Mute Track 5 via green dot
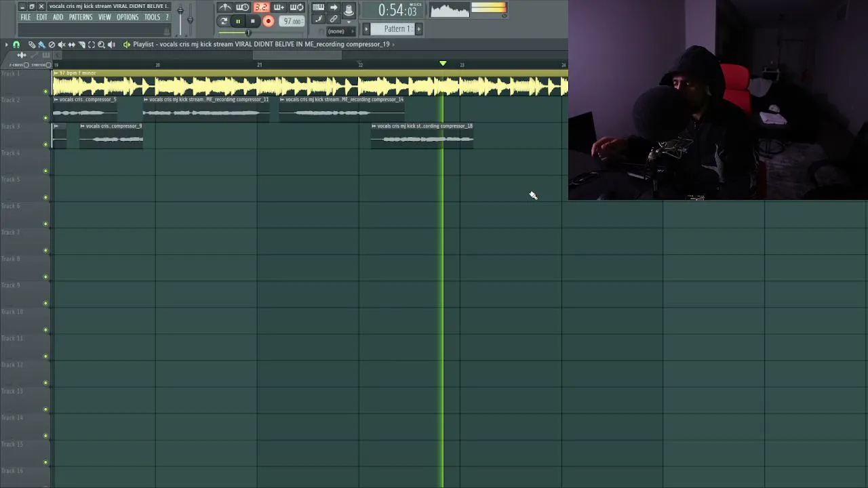This screenshot has height=488, width=868. 46,197
